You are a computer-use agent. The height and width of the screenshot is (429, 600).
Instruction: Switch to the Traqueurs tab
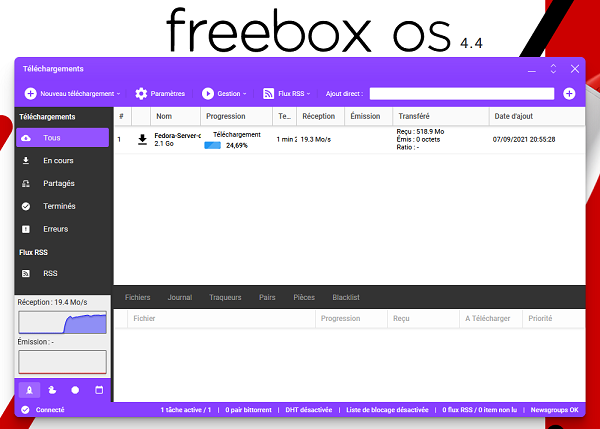(225, 297)
